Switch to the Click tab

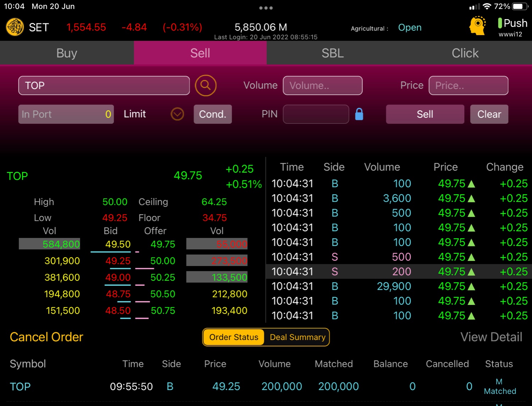tap(465, 53)
